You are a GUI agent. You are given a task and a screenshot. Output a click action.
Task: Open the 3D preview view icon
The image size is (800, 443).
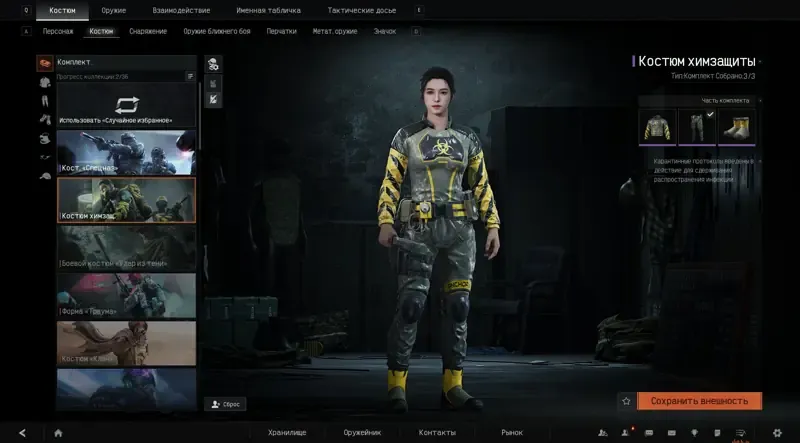coord(213,64)
